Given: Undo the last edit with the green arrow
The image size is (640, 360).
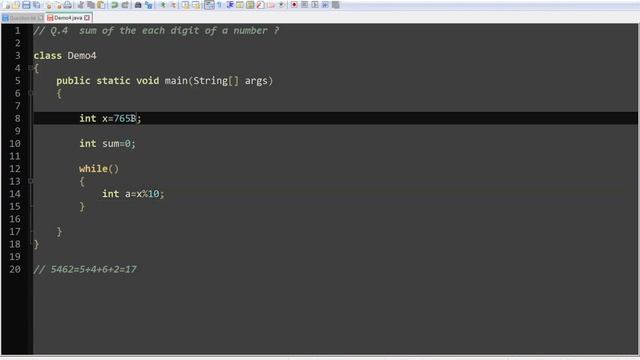Looking at the screenshot, I should [x=115, y=5].
